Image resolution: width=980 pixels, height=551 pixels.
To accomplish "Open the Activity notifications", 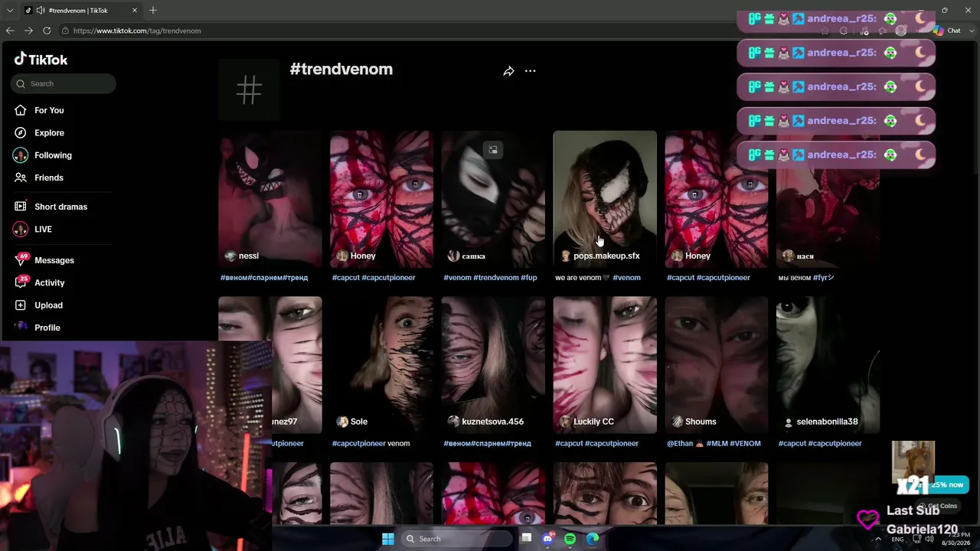I will [x=49, y=282].
